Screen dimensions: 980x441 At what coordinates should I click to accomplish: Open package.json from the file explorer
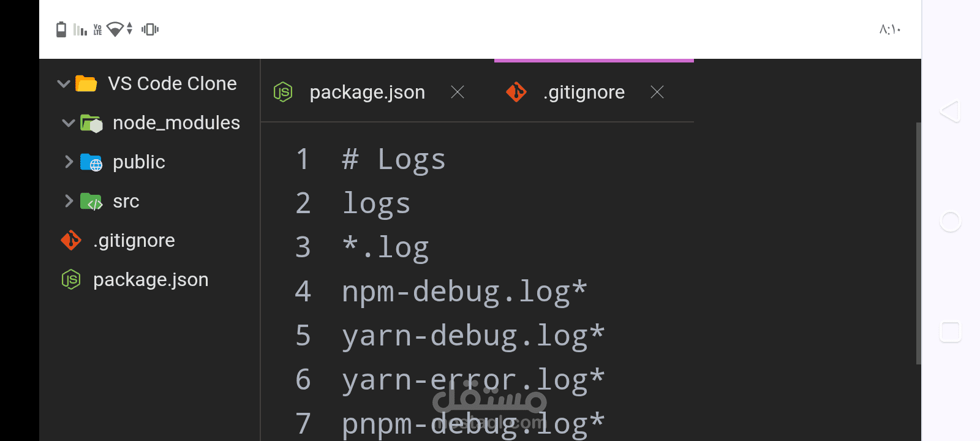point(151,279)
